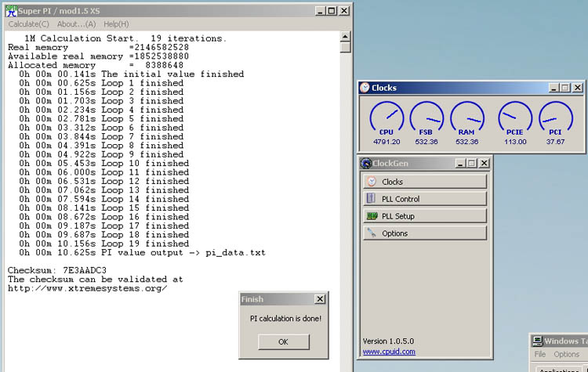The width and height of the screenshot is (588, 372).
Task: Click the CPU value 4791.20
Action: (387, 142)
